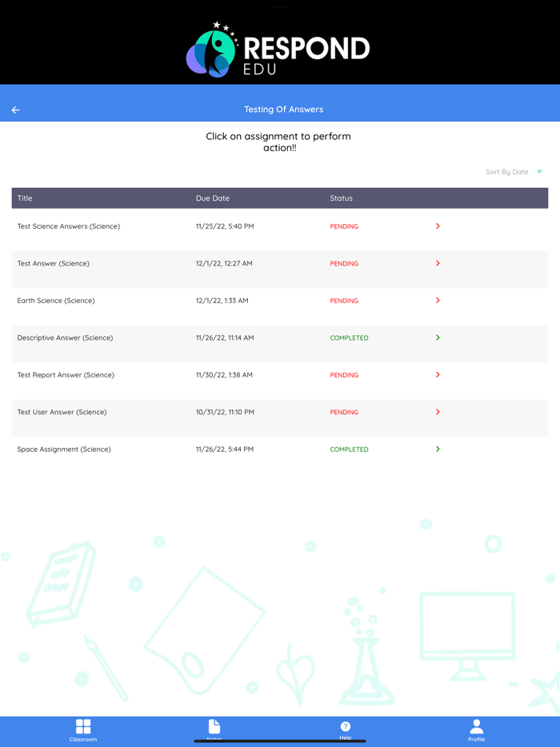Open the Help question mark icon
This screenshot has height=747, width=560.
pos(346,726)
